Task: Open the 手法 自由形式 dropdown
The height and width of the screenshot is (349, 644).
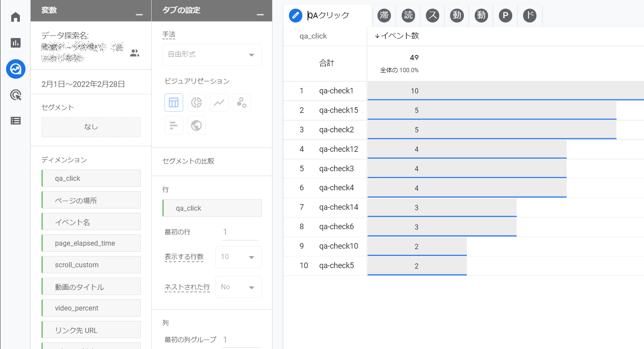Action: pyautogui.click(x=212, y=54)
